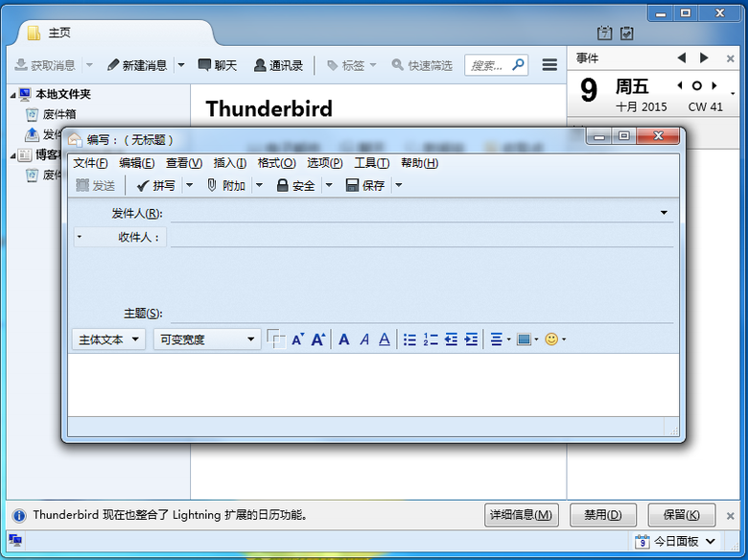The width and height of the screenshot is (748, 560).
Task: Open the 发件人 sender dropdown
Action: [664, 213]
